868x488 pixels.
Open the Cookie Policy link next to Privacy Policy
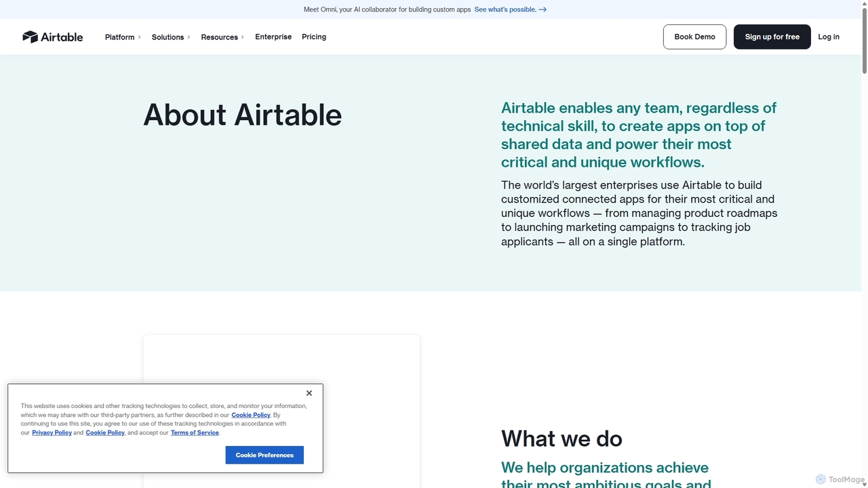point(105,432)
